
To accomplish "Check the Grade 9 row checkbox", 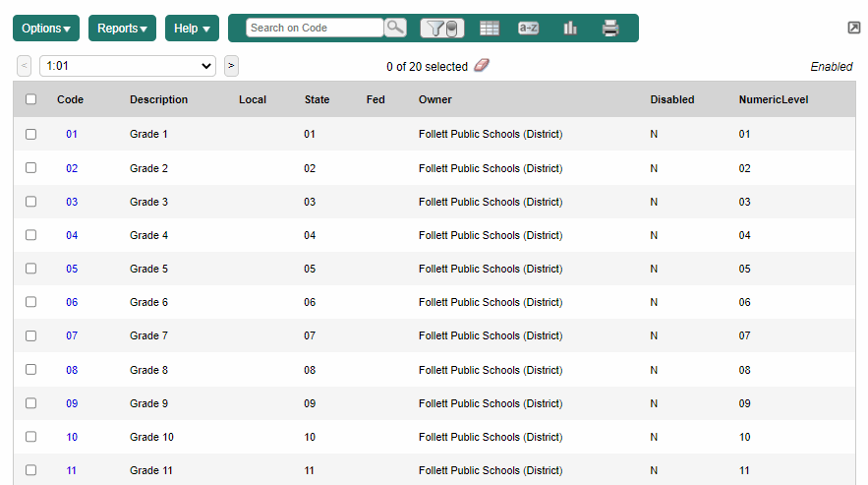I will coord(31,403).
